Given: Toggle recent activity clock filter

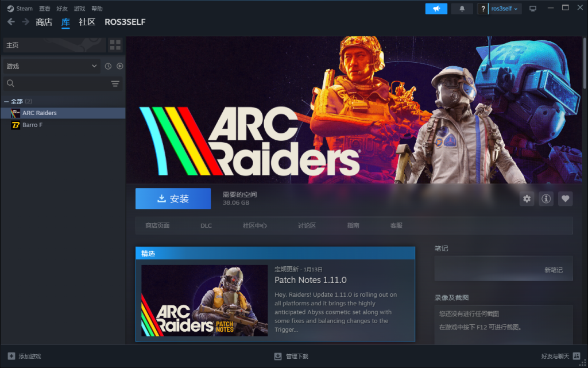Looking at the screenshot, I should tap(108, 66).
